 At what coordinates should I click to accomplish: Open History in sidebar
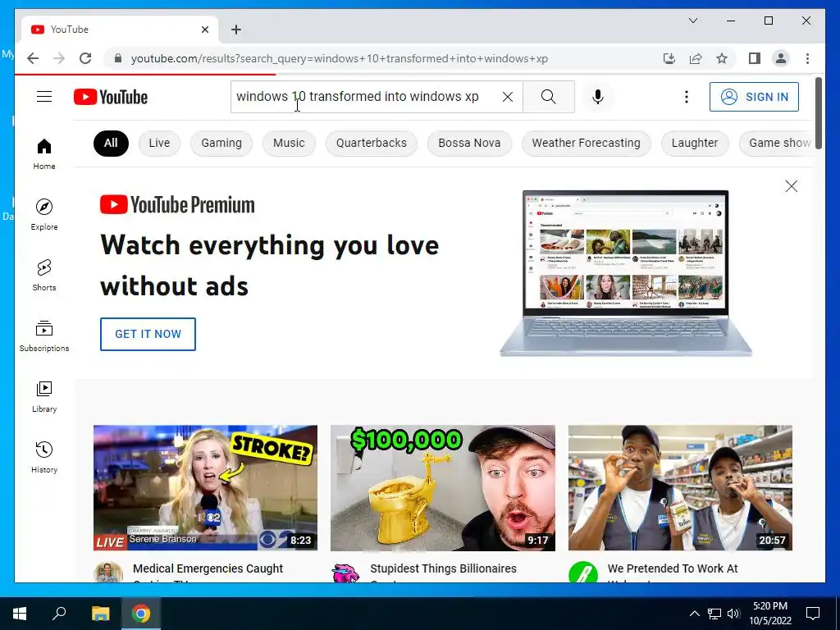[44, 457]
